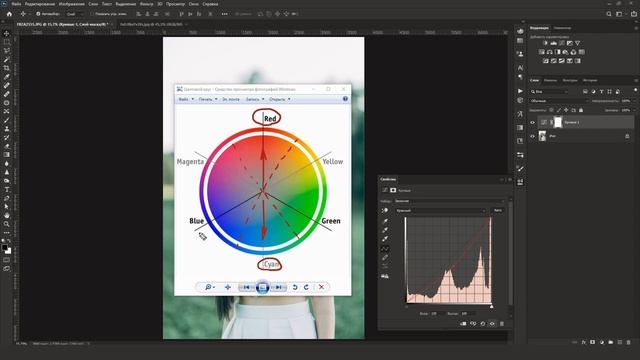Clip adjustment to layer below icon
The image size is (640, 360).
[463, 324]
